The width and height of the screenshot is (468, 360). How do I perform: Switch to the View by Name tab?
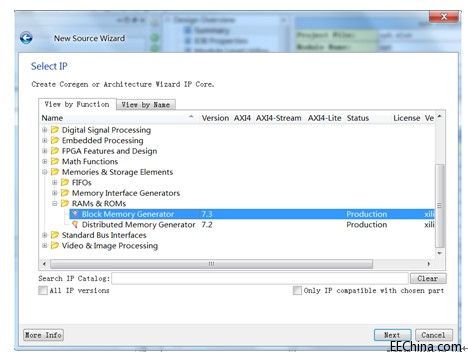146,105
